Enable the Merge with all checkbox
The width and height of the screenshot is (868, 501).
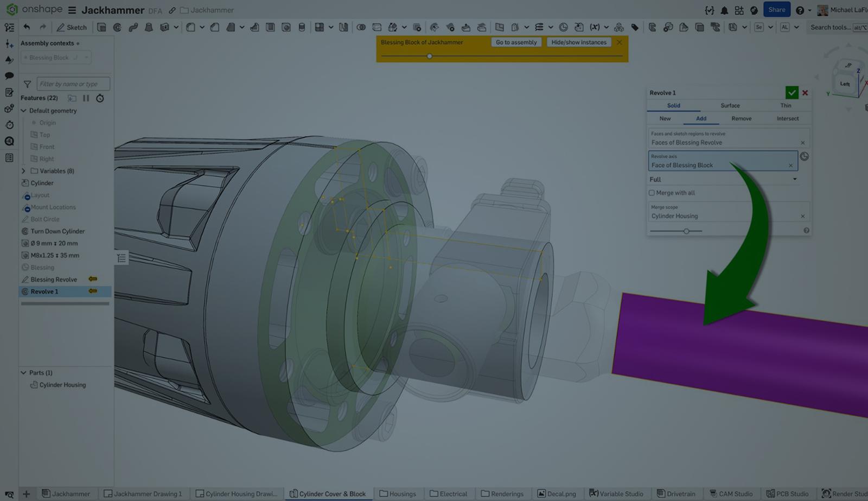tap(652, 193)
